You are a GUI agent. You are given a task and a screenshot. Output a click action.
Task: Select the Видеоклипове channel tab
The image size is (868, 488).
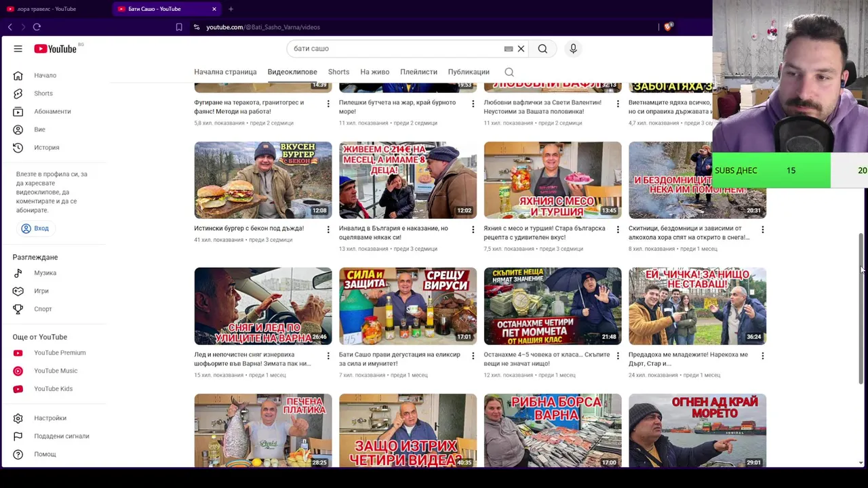click(x=292, y=72)
